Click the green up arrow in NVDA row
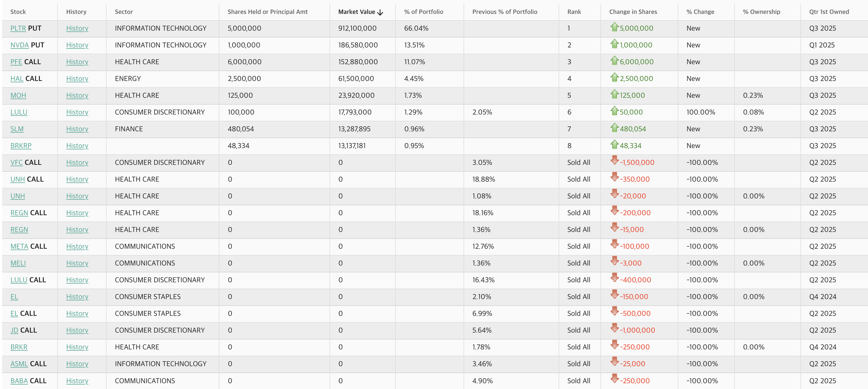The height and width of the screenshot is (389, 868). 614,44
